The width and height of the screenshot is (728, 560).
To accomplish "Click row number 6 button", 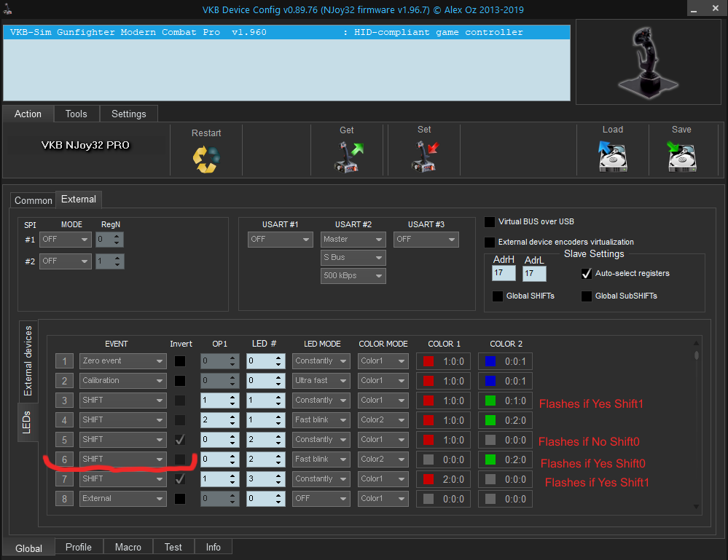I will tap(64, 460).
